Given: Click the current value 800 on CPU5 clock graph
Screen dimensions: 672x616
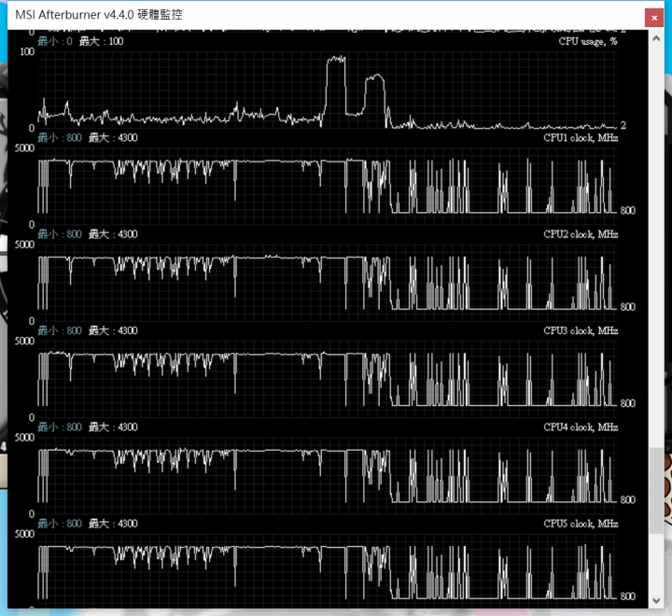Looking at the screenshot, I should [x=627, y=595].
